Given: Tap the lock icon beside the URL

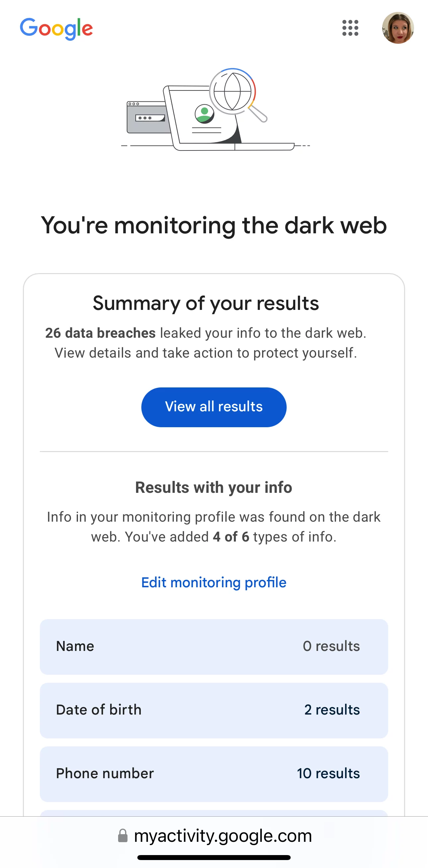Looking at the screenshot, I should coord(123,836).
